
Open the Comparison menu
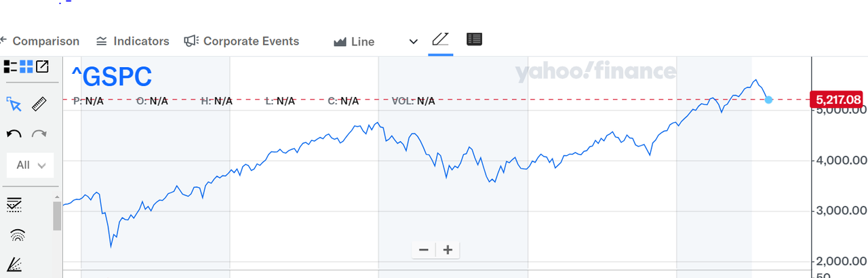tap(41, 41)
